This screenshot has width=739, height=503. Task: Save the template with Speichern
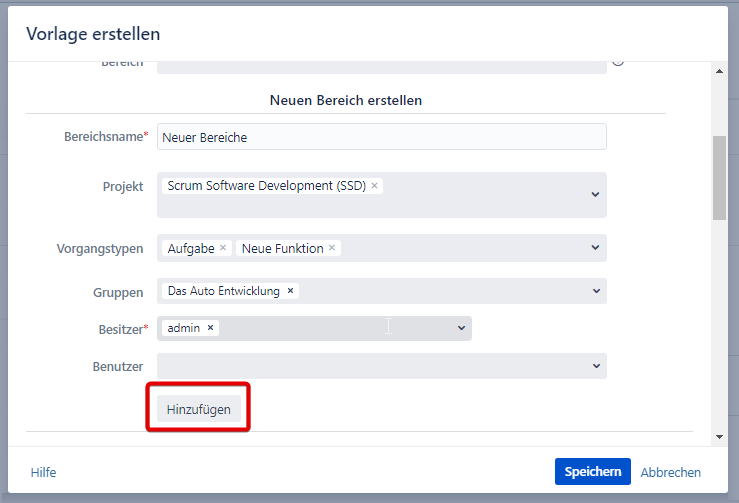(x=592, y=472)
